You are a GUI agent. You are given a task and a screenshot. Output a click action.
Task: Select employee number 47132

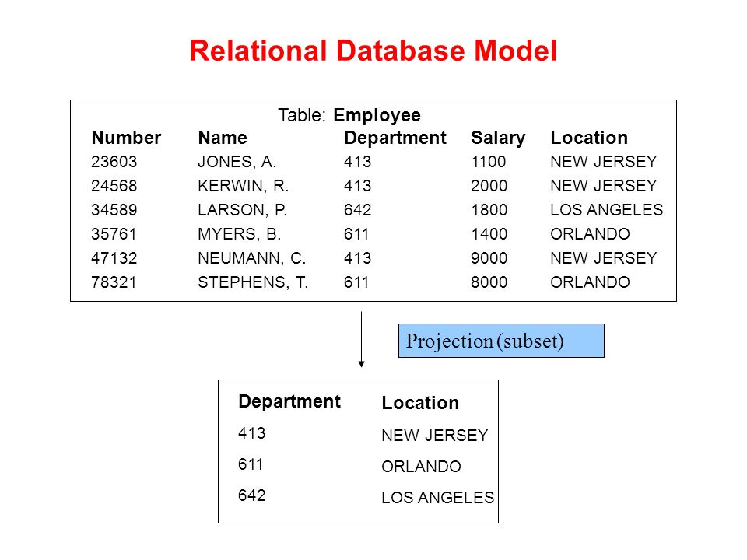click(114, 258)
